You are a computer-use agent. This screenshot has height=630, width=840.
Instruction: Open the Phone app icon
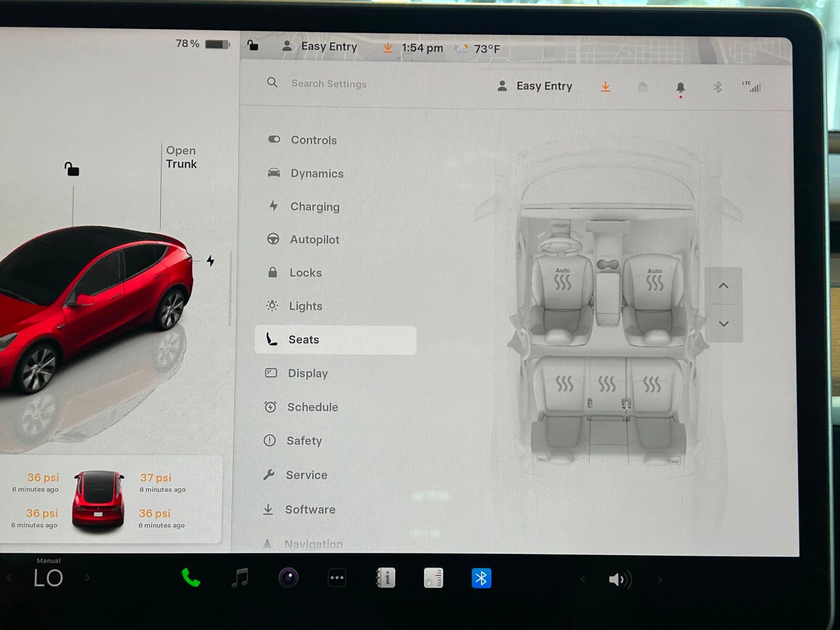[191, 578]
